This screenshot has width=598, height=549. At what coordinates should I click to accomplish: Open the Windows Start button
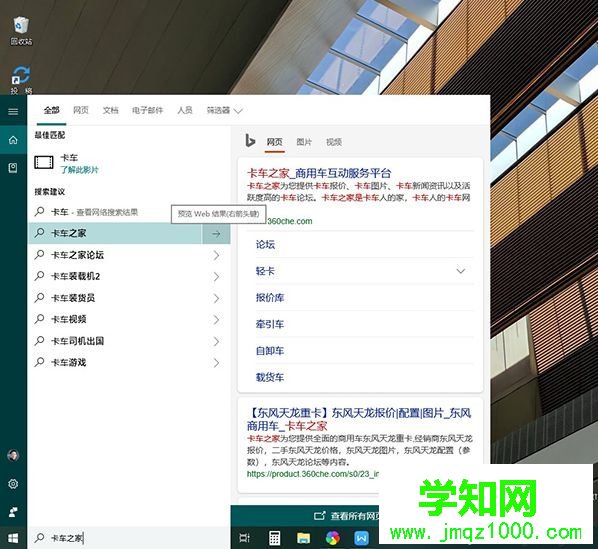pos(13,538)
